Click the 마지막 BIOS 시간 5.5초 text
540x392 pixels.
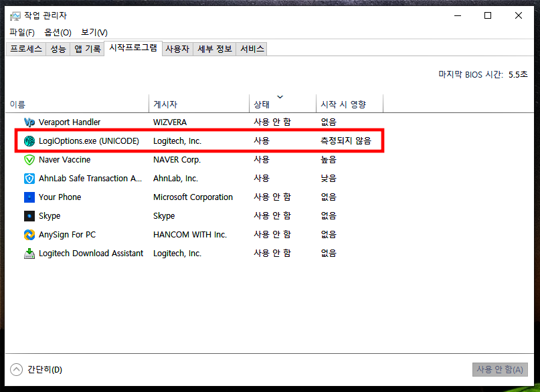(483, 74)
